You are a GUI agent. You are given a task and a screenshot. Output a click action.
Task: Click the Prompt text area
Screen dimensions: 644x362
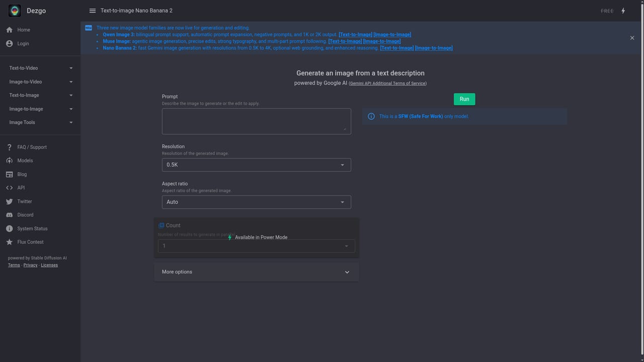[257, 121]
